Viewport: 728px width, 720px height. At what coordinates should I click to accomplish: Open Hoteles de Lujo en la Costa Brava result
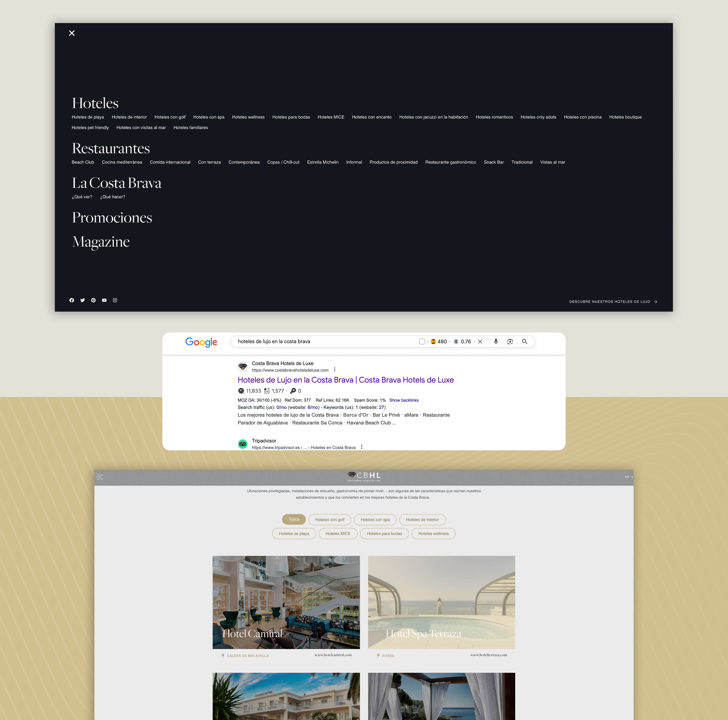[x=346, y=380]
